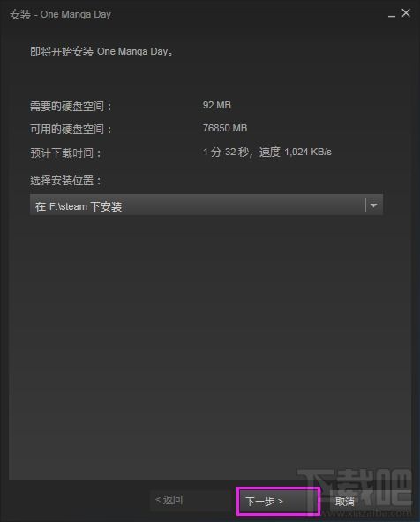Click the 92 MB required space value

[x=217, y=105]
